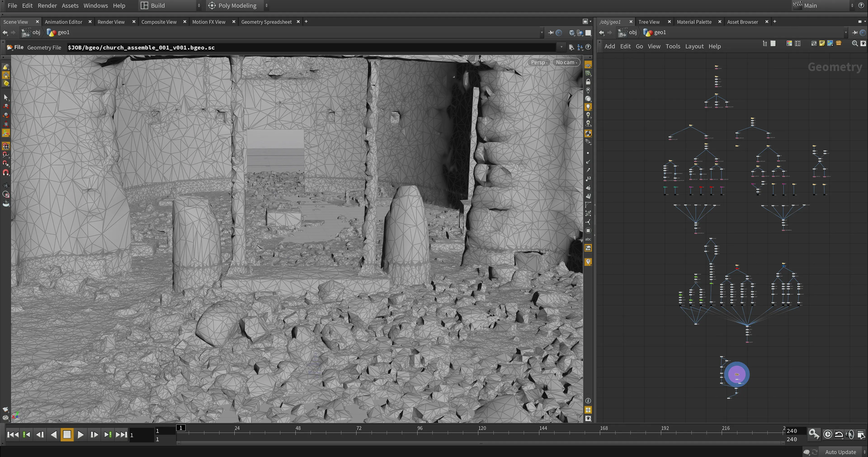Screen dimensions: 868x457
Task: Expand the Auto Update mode dropdown
Action: (844, 452)
